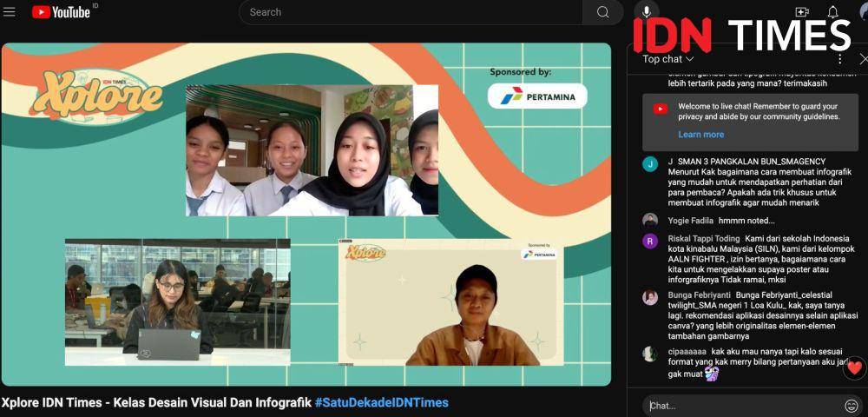Open Bunga Febriyanti's profile avatar
Screen dimensions: 868x417
point(650,297)
